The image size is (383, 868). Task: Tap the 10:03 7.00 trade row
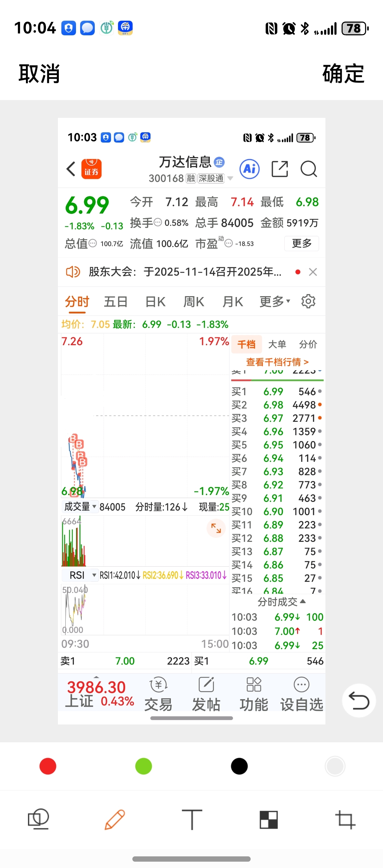coord(277,631)
